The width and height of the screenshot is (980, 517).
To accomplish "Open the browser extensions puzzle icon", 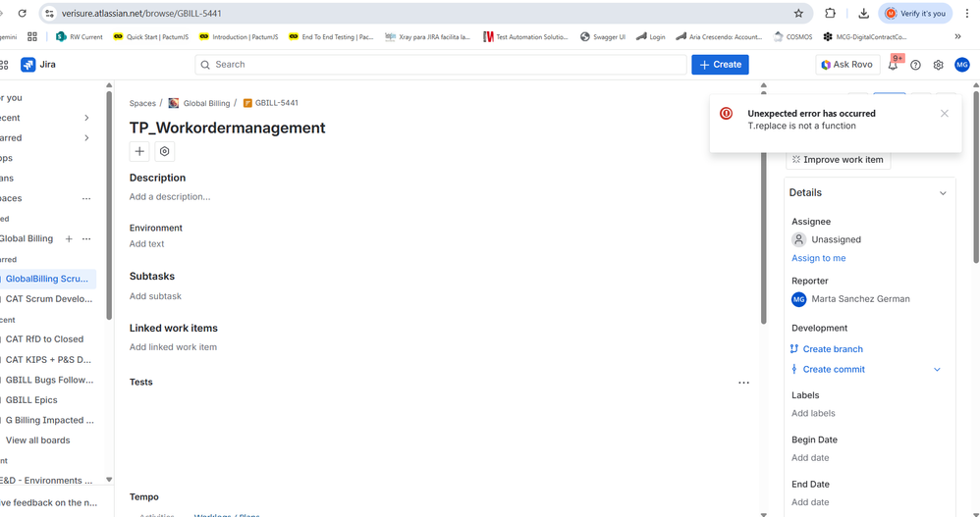I will 830,13.
